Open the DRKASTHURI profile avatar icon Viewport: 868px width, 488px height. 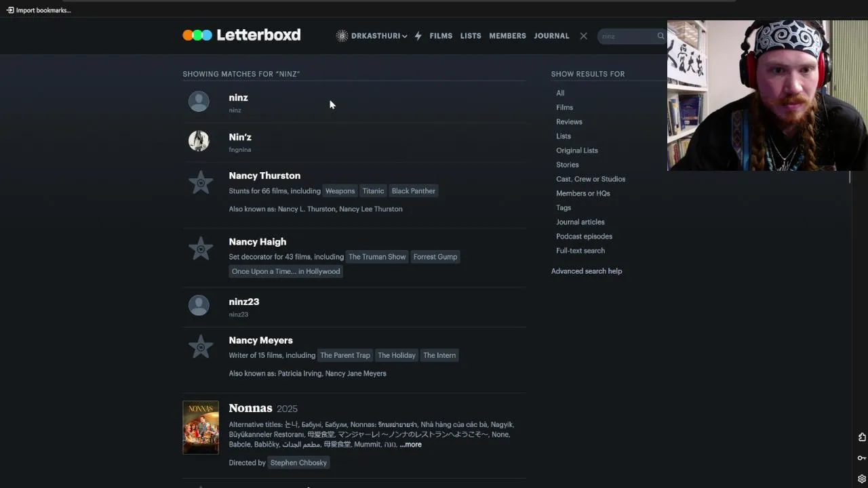342,36
